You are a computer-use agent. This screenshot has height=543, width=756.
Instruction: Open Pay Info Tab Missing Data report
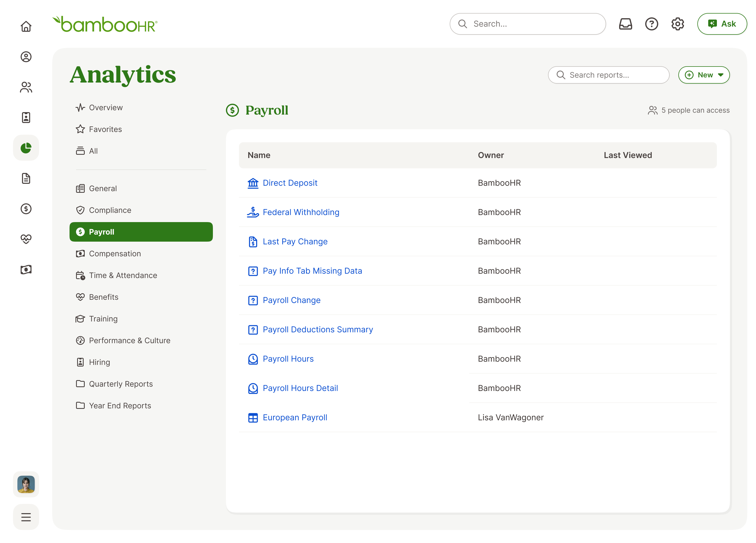pyautogui.click(x=312, y=271)
